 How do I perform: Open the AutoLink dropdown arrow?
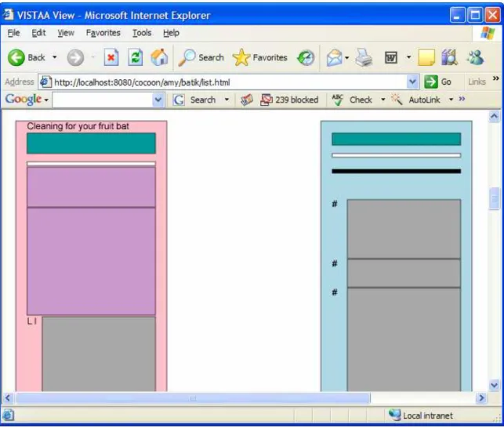(451, 100)
